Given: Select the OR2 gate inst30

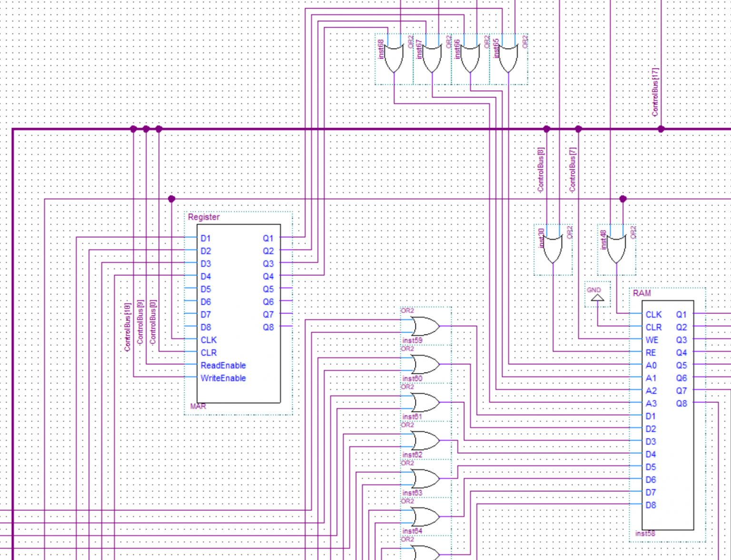Looking at the screenshot, I should pos(553,247).
